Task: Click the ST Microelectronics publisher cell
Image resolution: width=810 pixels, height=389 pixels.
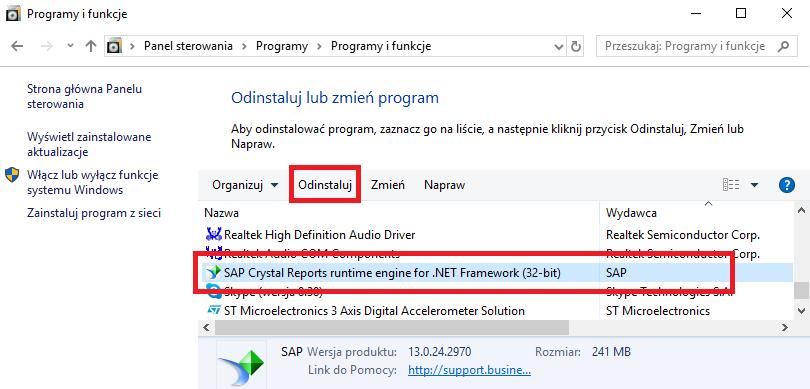Action: (x=658, y=311)
